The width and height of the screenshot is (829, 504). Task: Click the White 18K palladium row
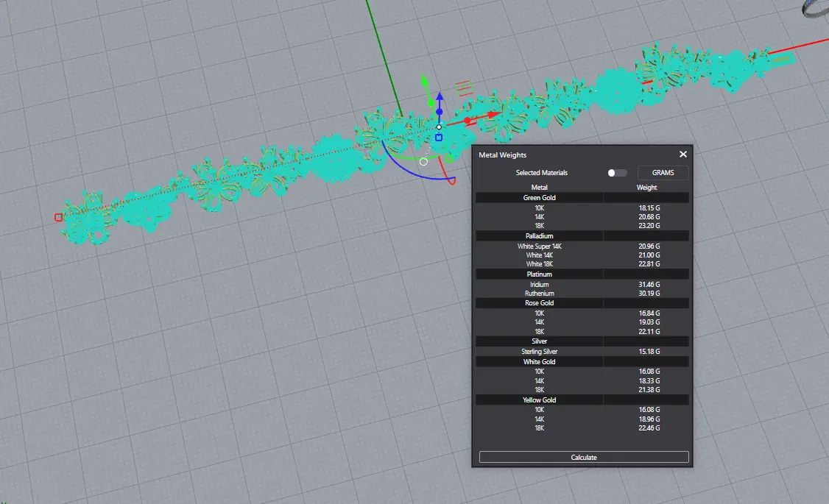[582, 263]
